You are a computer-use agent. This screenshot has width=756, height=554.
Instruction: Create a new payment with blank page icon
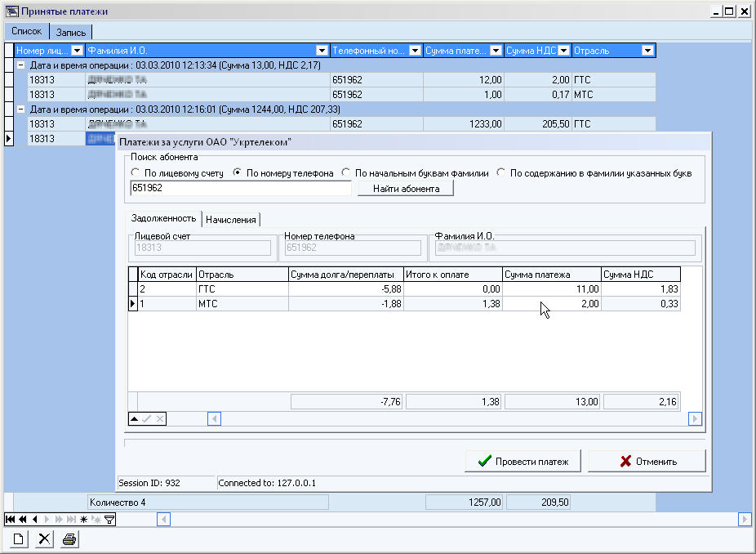coord(18,539)
